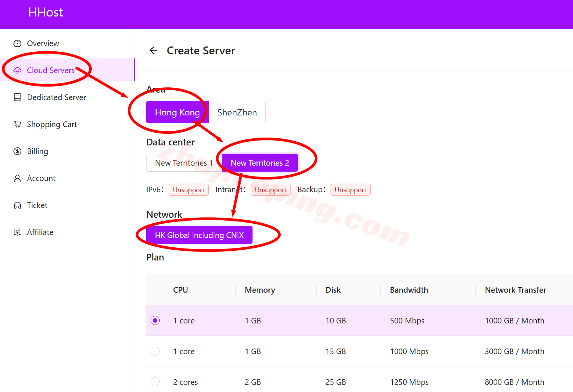The width and height of the screenshot is (573, 392).
Task: Select the 1 core 15 GB plan
Action: [x=155, y=351]
